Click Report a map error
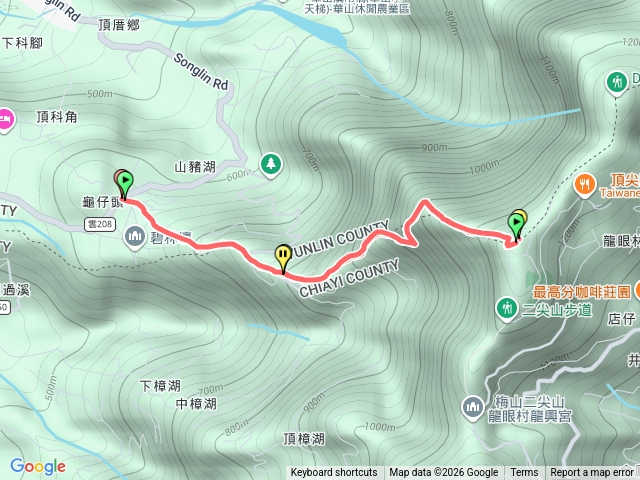The image size is (640, 480). coord(591,473)
